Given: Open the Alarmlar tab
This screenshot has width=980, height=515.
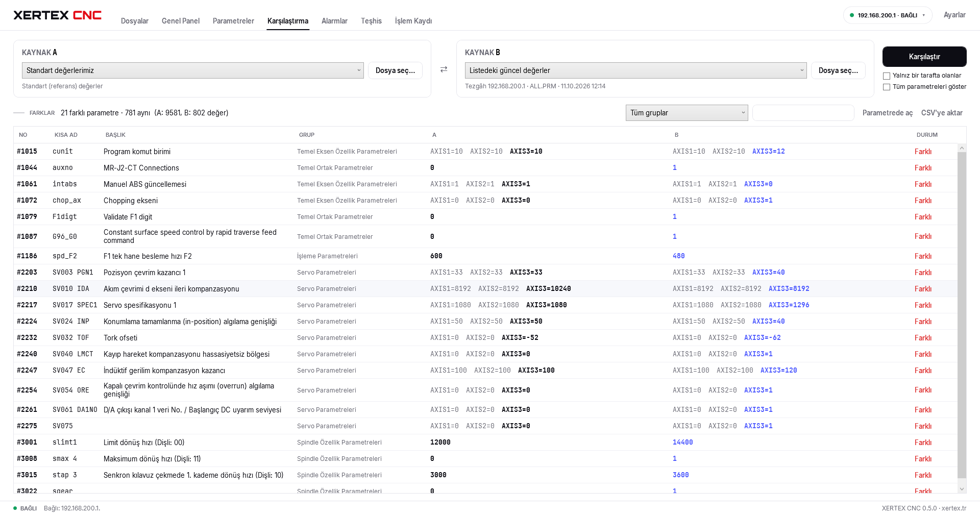Looking at the screenshot, I should pyautogui.click(x=334, y=21).
